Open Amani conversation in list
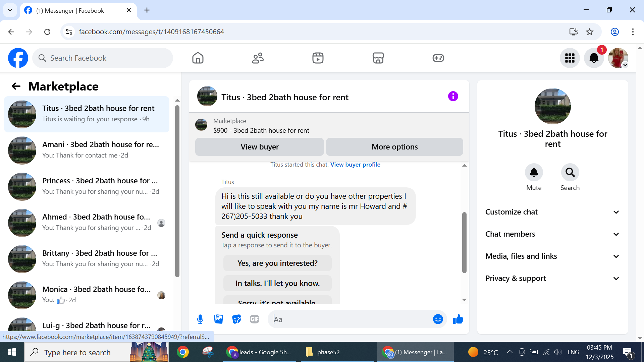Image resolution: width=644 pixels, height=362 pixels. click(87, 150)
